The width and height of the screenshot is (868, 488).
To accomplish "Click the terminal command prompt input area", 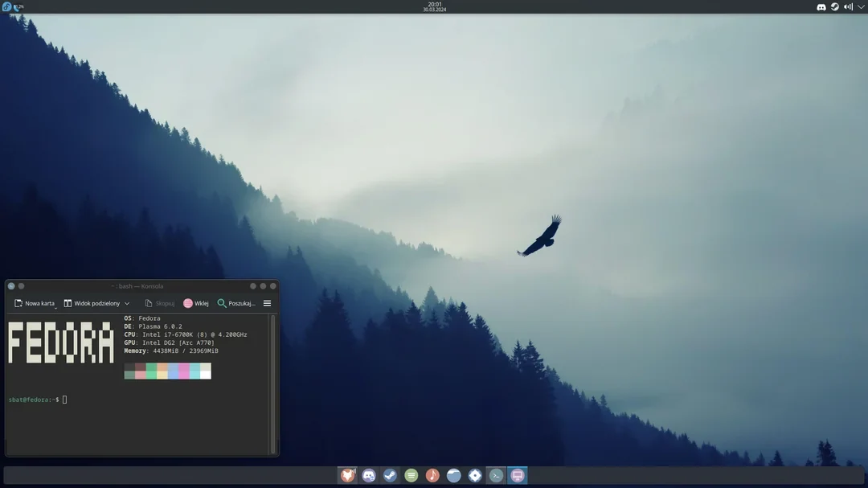I will (64, 399).
